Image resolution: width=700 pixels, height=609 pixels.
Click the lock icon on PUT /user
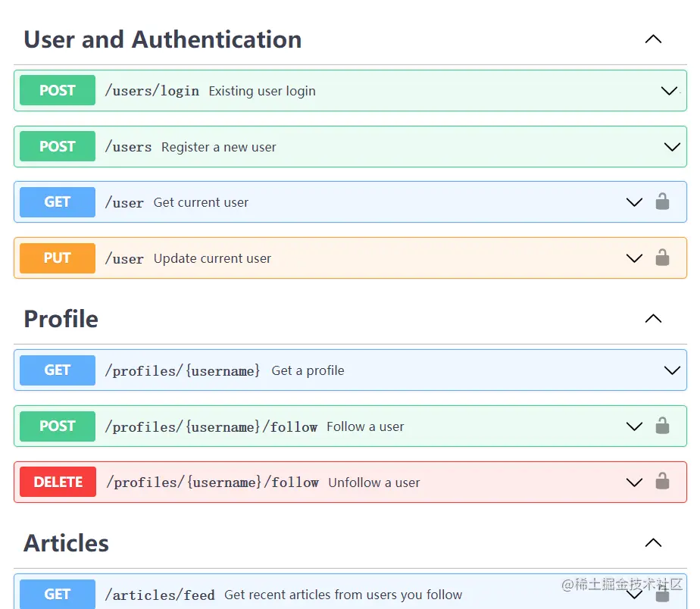tap(662, 258)
